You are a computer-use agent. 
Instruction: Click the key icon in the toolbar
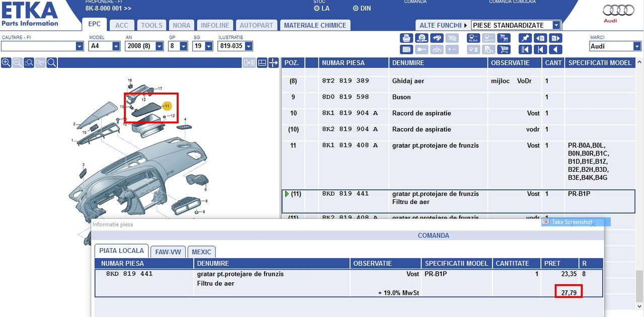point(422,49)
